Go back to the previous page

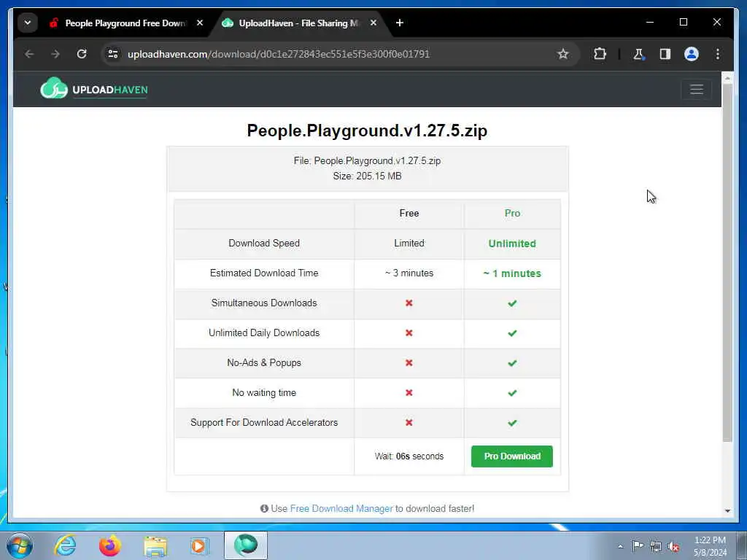coord(29,54)
